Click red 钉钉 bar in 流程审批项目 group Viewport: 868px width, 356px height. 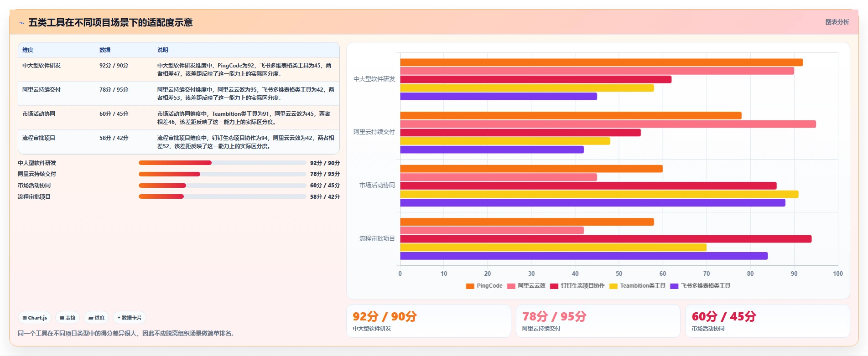click(606, 239)
